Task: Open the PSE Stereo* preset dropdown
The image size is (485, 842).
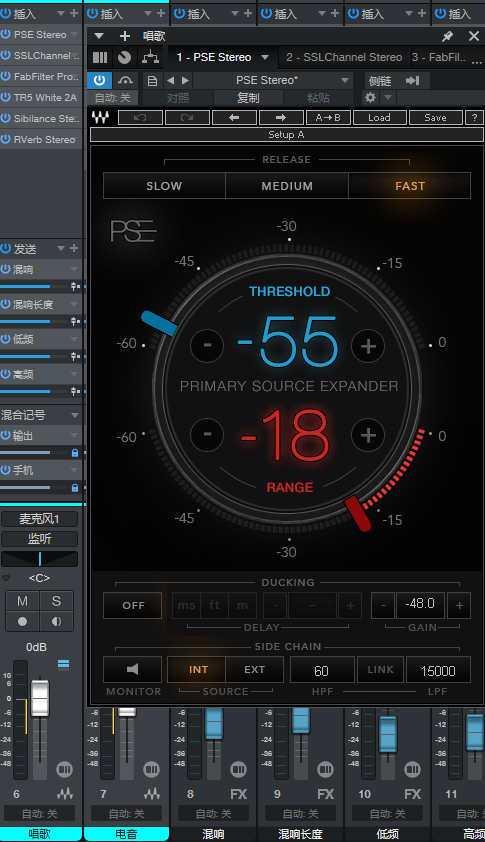Action: coord(273,81)
